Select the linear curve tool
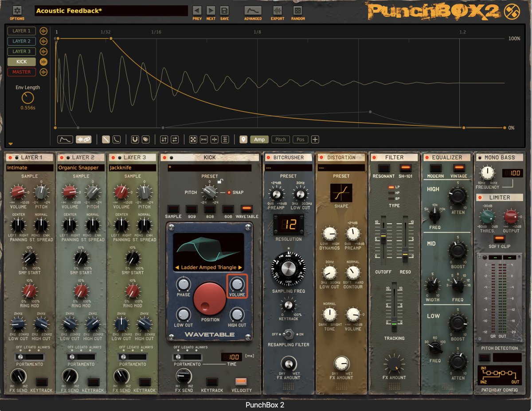532x411 pixels. 106,140
